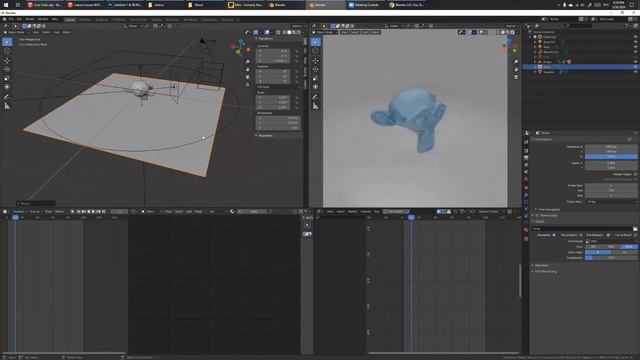Select the Rotate tool in right viewport
This screenshot has width=640, height=360.
316,69
